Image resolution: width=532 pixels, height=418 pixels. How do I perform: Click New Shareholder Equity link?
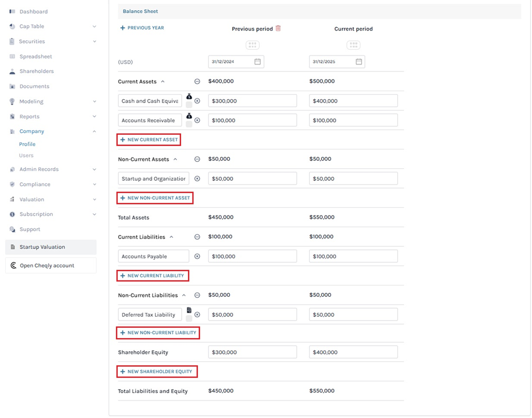click(156, 372)
